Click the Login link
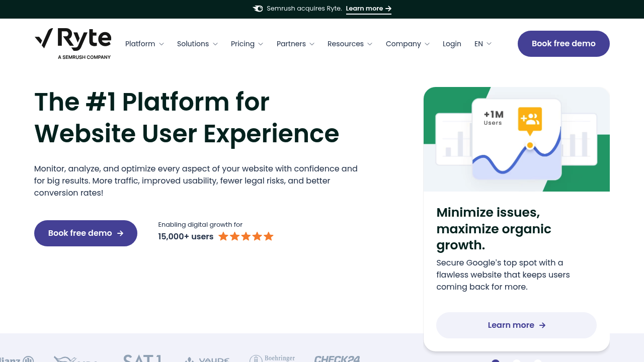This screenshot has height=362, width=644. click(452, 44)
